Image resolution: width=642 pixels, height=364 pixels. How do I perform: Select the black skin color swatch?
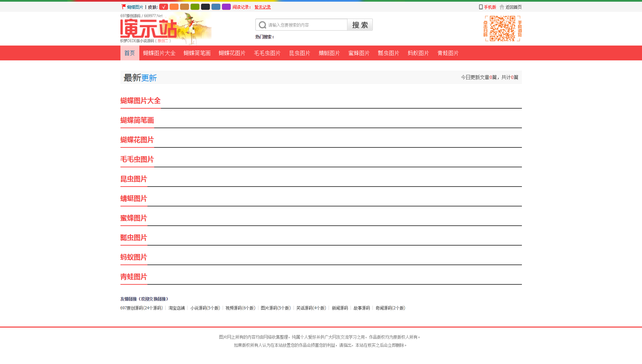[205, 7]
